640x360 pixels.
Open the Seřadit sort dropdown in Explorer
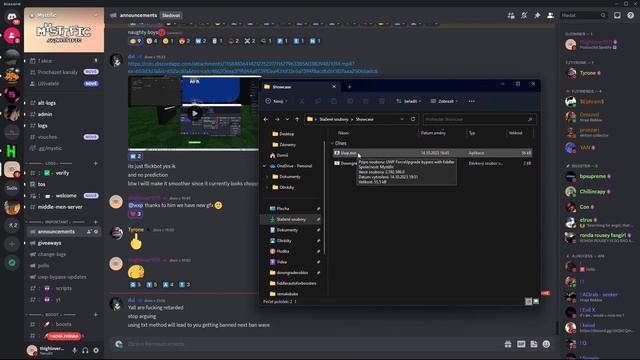[409, 101]
